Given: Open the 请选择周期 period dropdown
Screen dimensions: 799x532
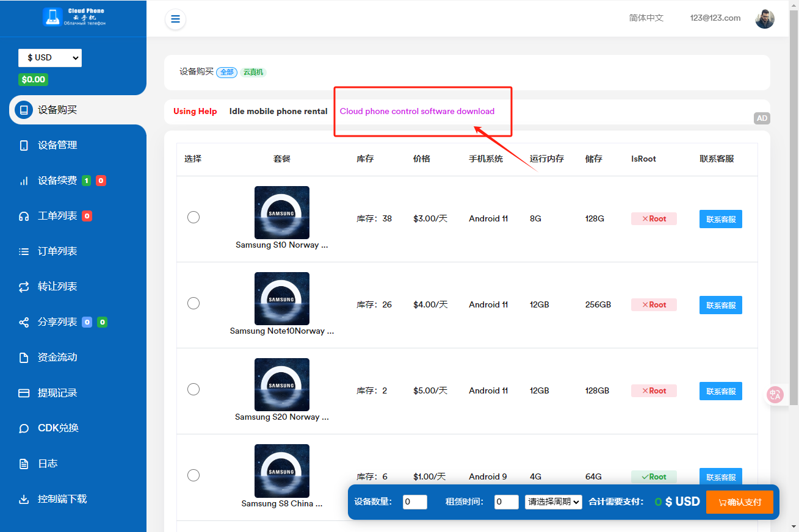Looking at the screenshot, I should (x=554, y=501).
